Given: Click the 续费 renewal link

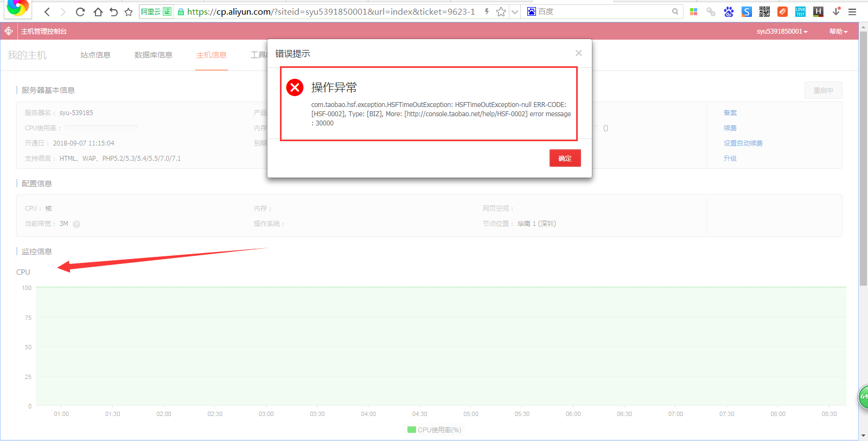Looking at the screenshot, I should tap(730, 128).
